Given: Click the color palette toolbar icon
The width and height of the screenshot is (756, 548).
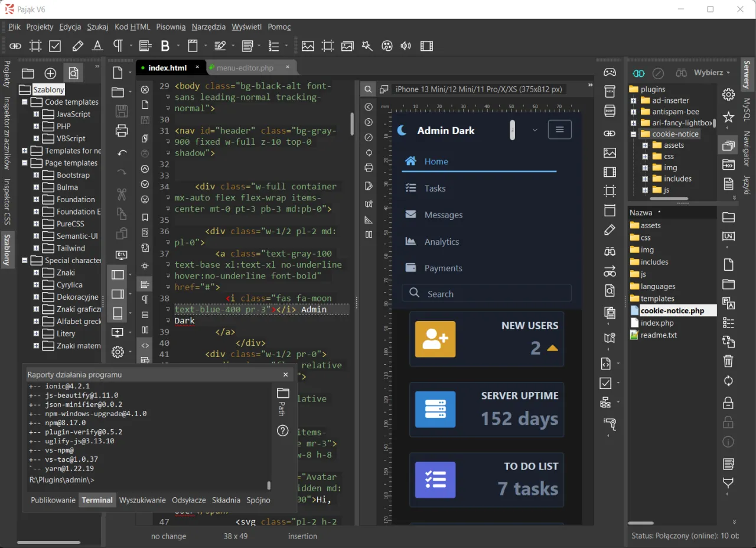Looking at the screenshot, I should point(386,46).
